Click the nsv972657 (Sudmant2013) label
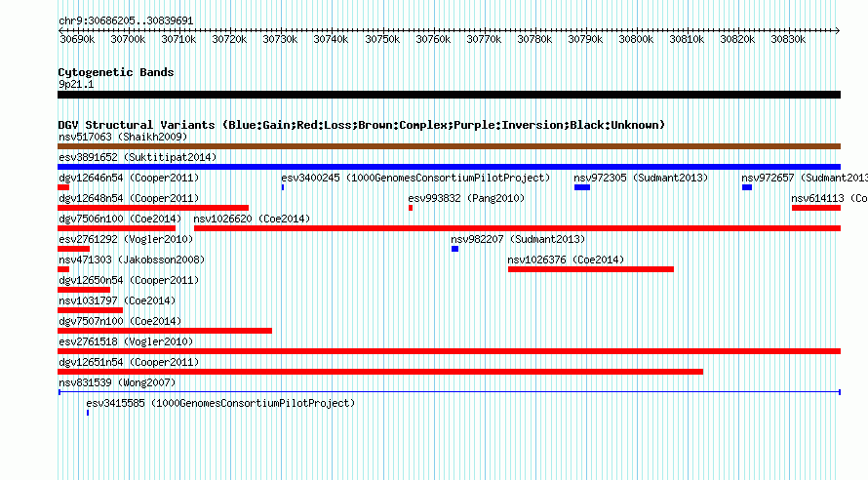Image resolution: width=868 pixels, height=480 pixels. pyautogui.click(x=805, y=178)
